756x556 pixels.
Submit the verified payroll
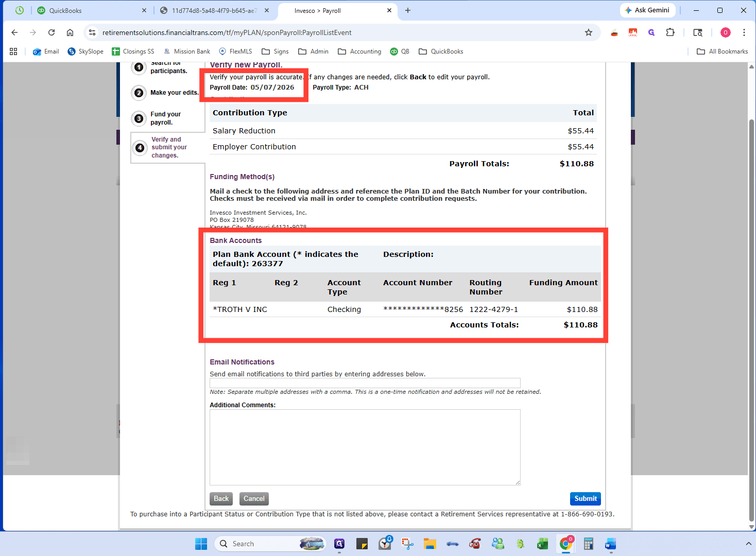(x=586, y=498)
